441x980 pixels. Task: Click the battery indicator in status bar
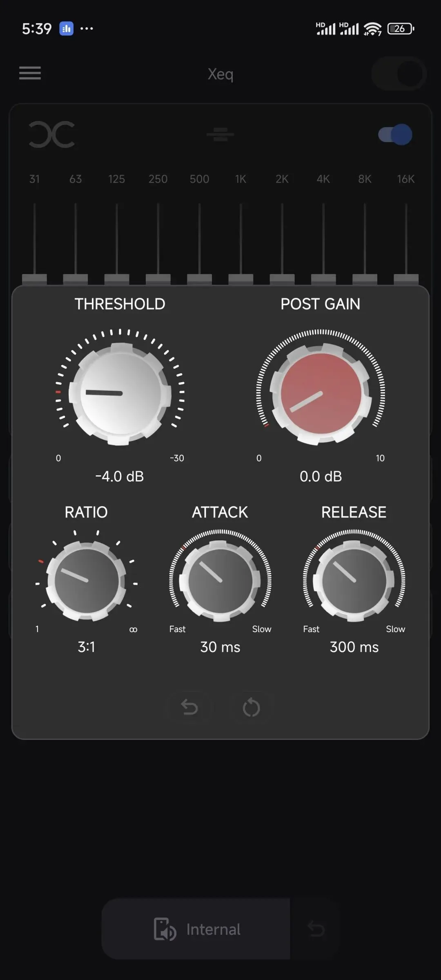(x=401, y=29)
